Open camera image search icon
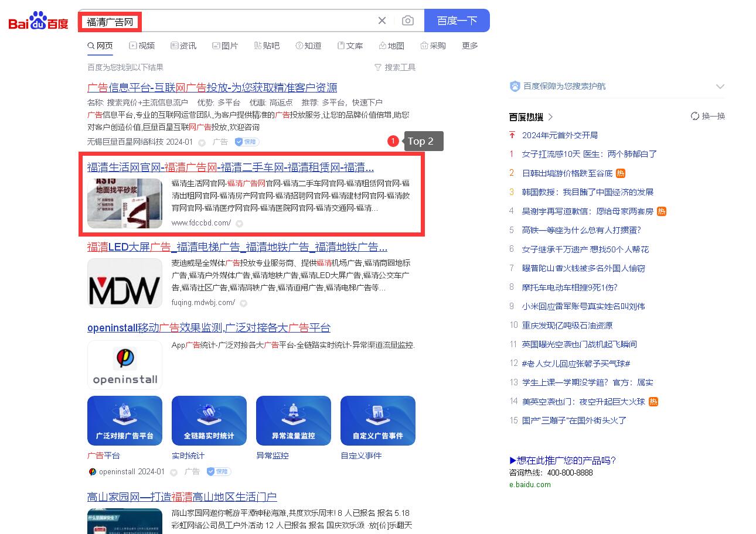 tap(408, 20)
